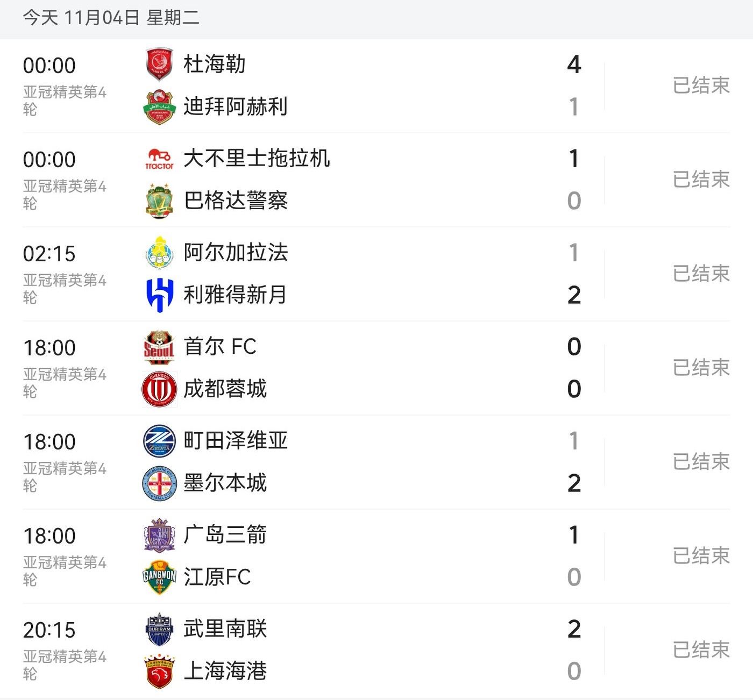Select the 今天 11月04日 星期二 date header
Screen dimensions: 753x700
pyautogui.click(x=111, y=18)
